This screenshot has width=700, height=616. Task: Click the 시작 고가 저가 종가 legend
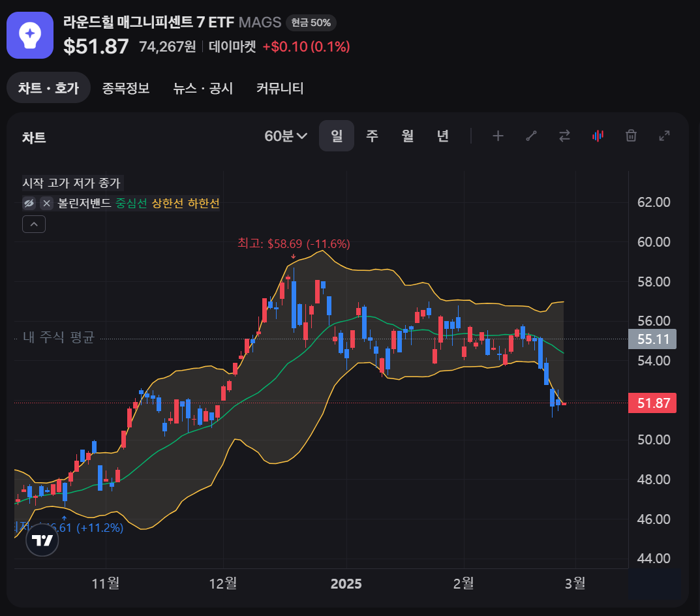(72, 183)
